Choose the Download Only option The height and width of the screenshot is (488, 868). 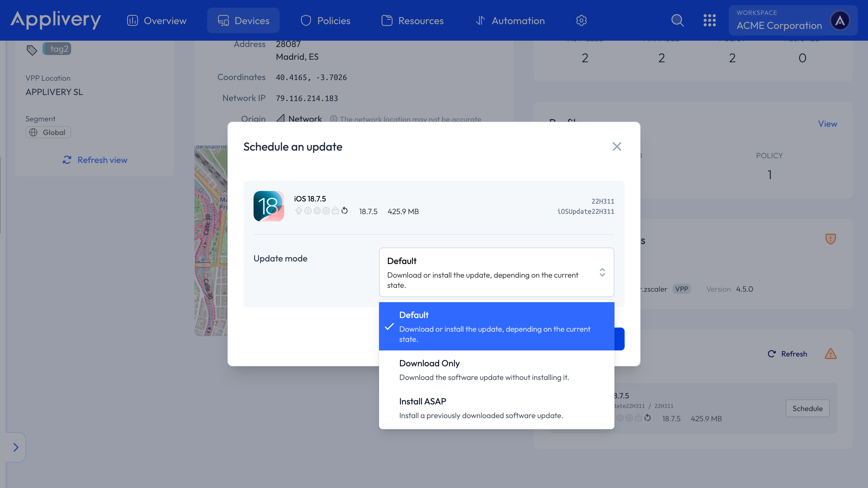coord(496,369)
